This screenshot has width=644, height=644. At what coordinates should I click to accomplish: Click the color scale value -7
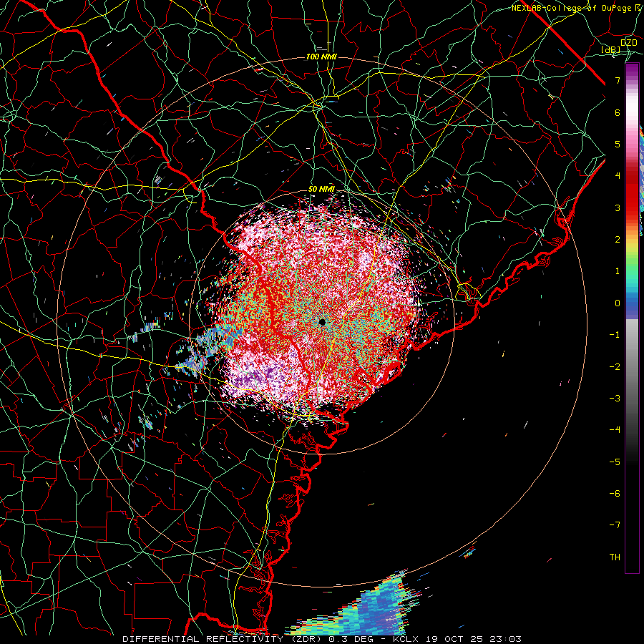click(615, 525)
